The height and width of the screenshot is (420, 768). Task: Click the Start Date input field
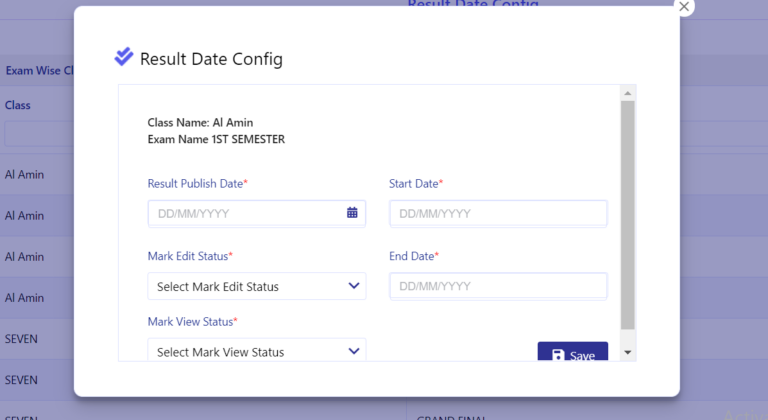tap(498, 213)
